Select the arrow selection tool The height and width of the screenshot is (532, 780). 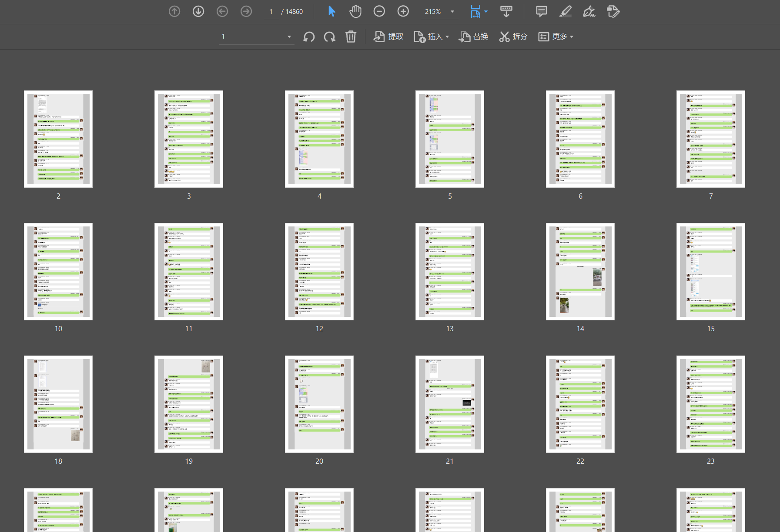tap(331, 12)
